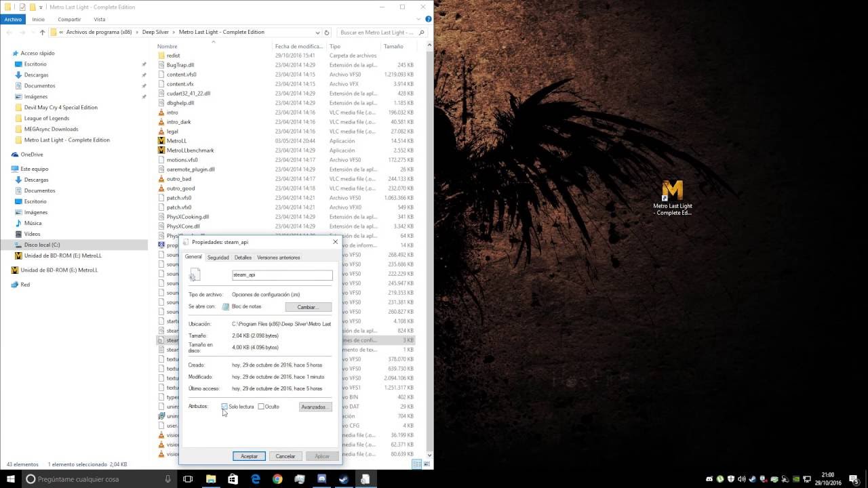Open the Detalles tab
The image size is (868, 488).
243,258
